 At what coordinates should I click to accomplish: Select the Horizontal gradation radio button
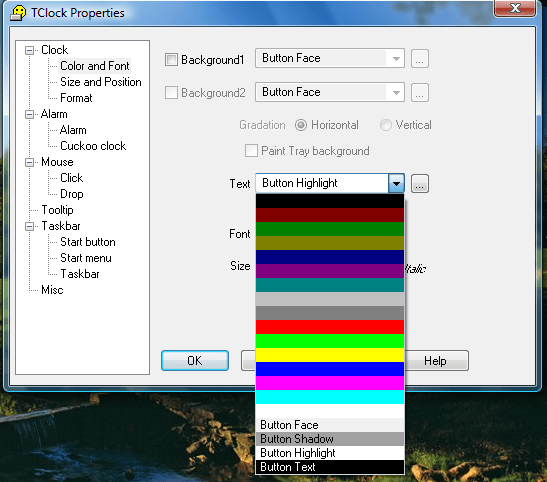click(301, 125)
